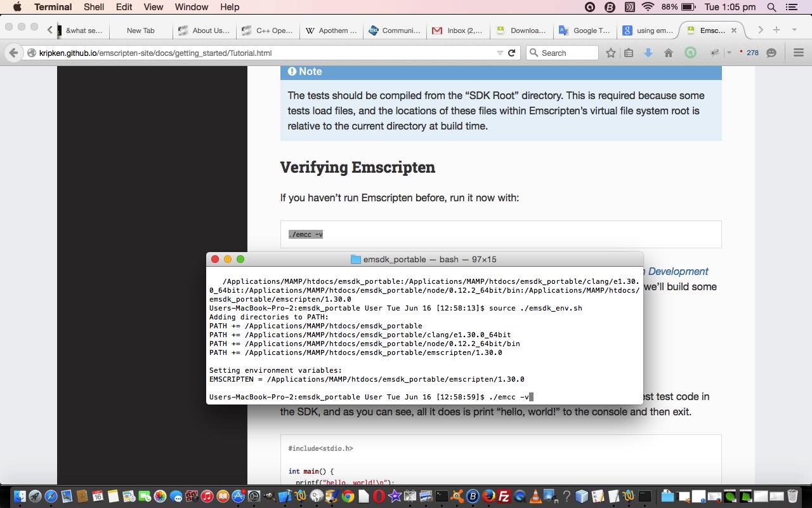
Task: Open the Trash in the Dock
Action: [792, 497]
